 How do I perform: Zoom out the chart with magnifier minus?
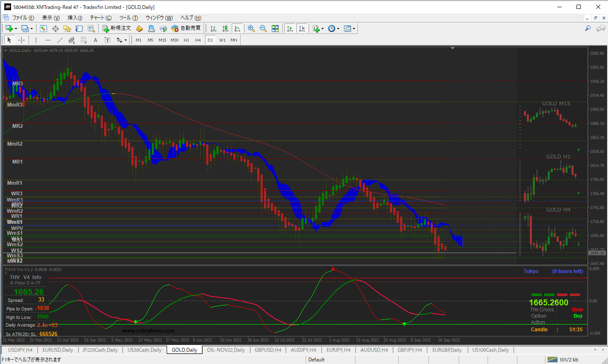263,28
